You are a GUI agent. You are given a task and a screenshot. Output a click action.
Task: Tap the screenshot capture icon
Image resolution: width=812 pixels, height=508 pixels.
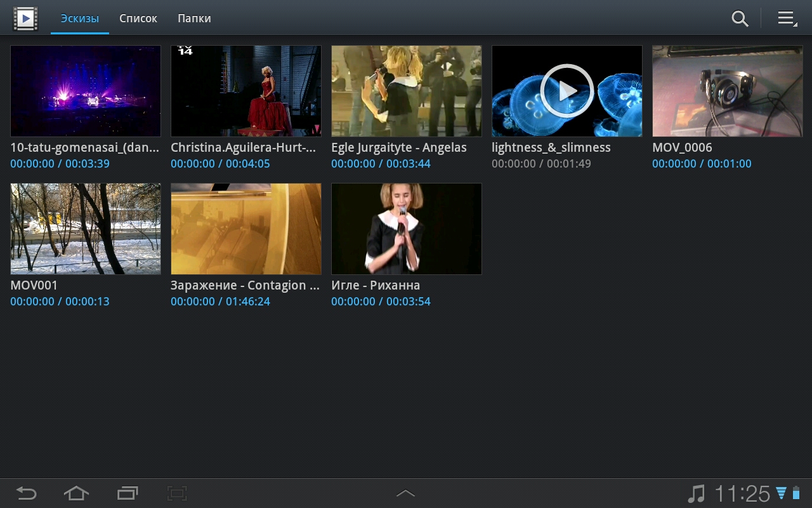tap(177, 493)
